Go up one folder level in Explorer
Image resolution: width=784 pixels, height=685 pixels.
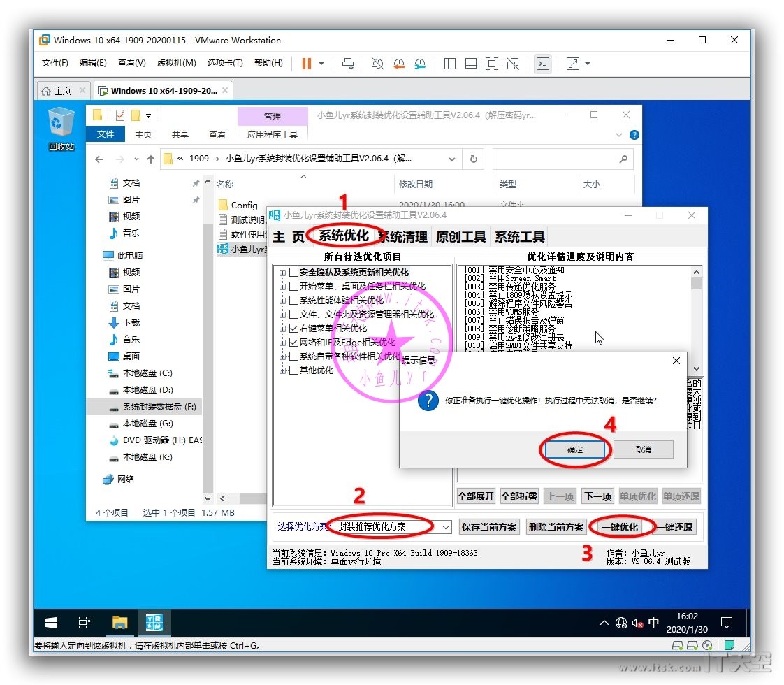(150, 159)
